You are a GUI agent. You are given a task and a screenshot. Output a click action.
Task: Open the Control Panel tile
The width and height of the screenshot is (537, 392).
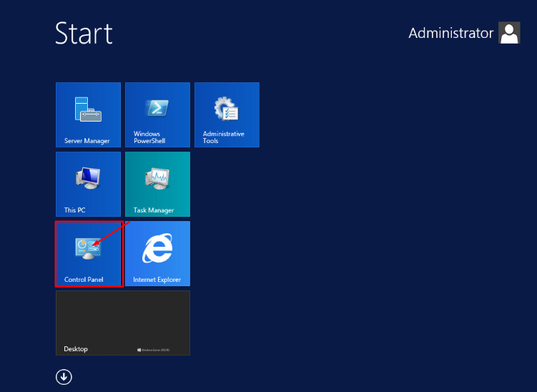click(89, 253)
